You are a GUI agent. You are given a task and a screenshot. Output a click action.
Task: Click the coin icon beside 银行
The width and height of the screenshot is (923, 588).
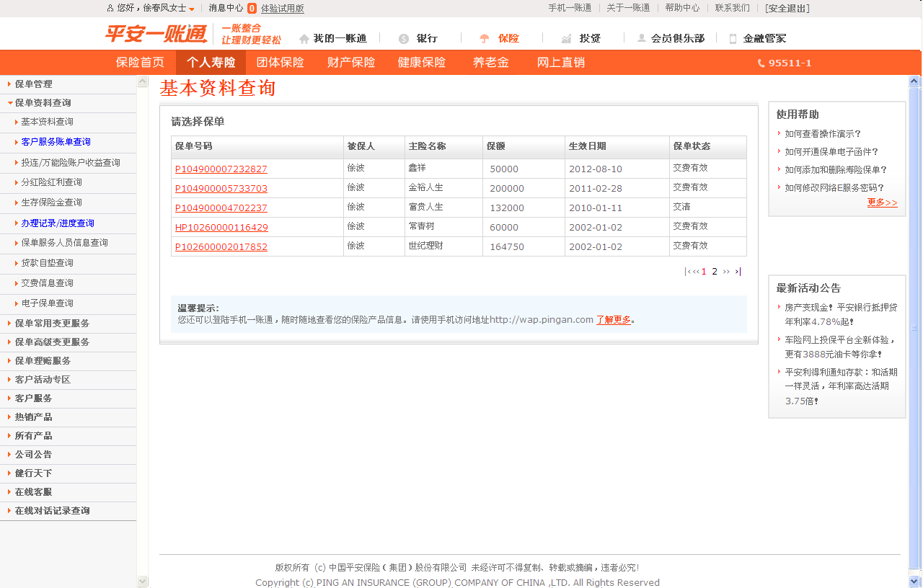coord(403,39)
